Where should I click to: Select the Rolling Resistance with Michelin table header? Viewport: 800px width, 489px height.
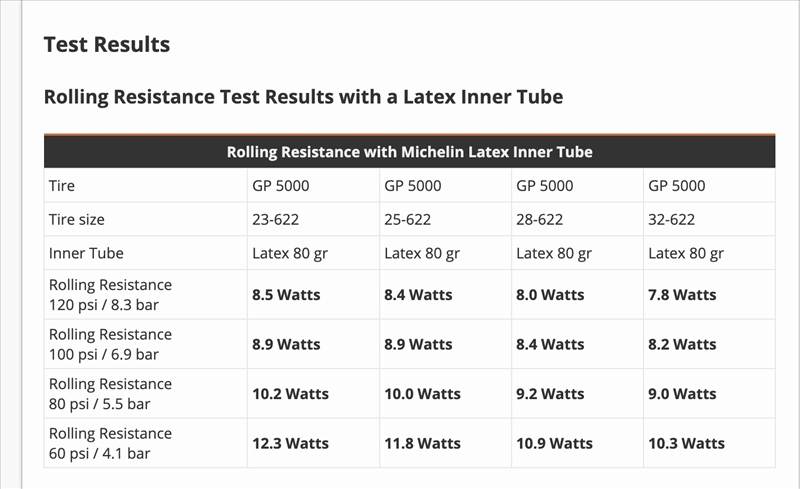[409, 152]
